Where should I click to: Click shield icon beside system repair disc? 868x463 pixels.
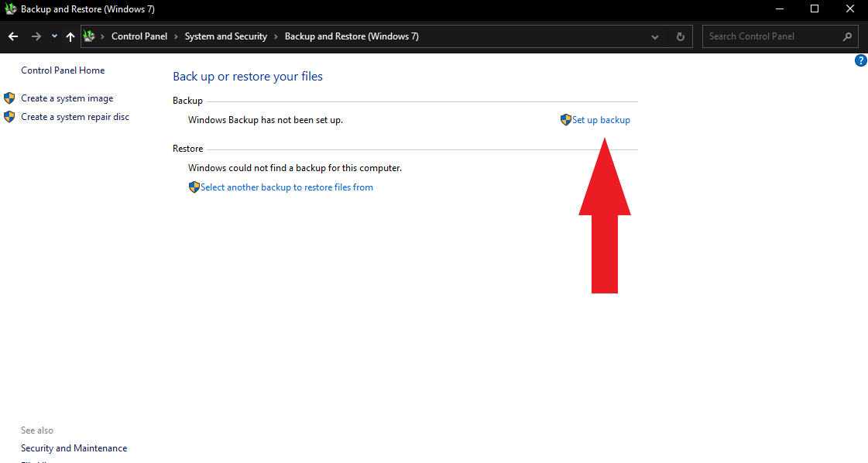[x=9, y=117]
